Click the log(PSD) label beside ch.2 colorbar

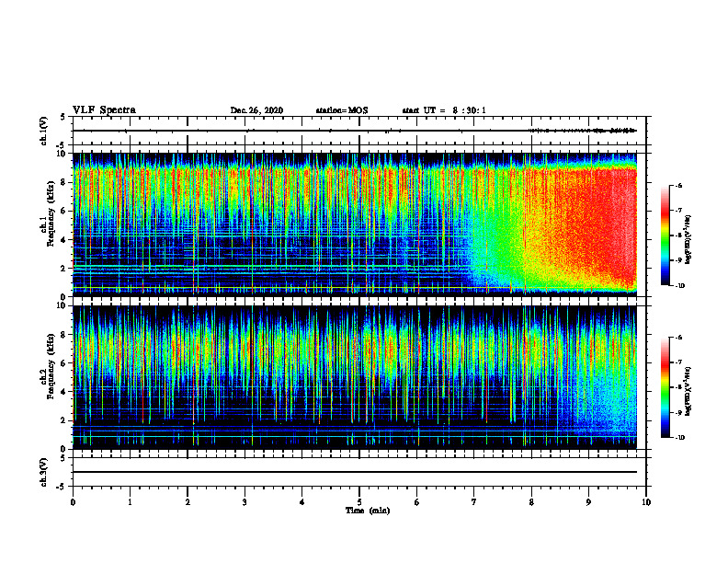688,391
